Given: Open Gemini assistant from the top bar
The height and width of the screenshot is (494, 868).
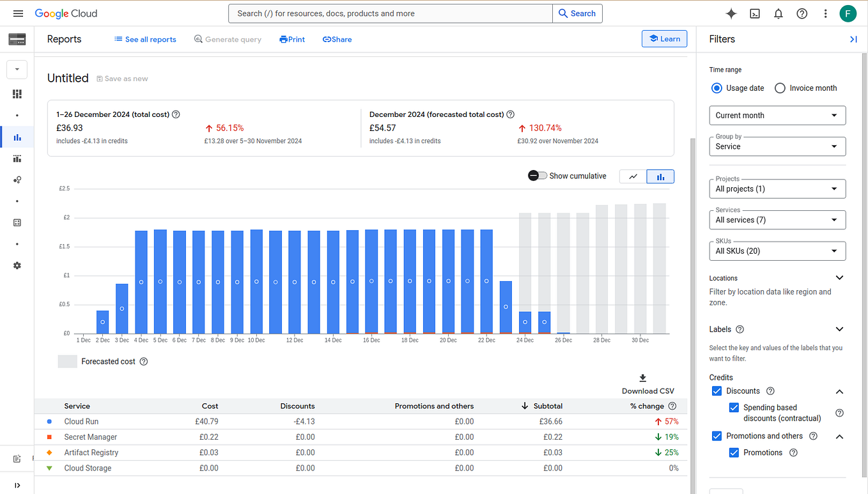Looking at the screenshot, I should 731,13.
